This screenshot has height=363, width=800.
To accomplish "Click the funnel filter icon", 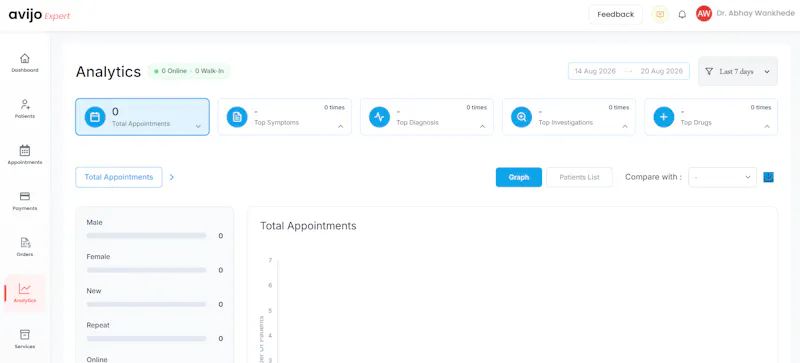I will click(709, 71).
